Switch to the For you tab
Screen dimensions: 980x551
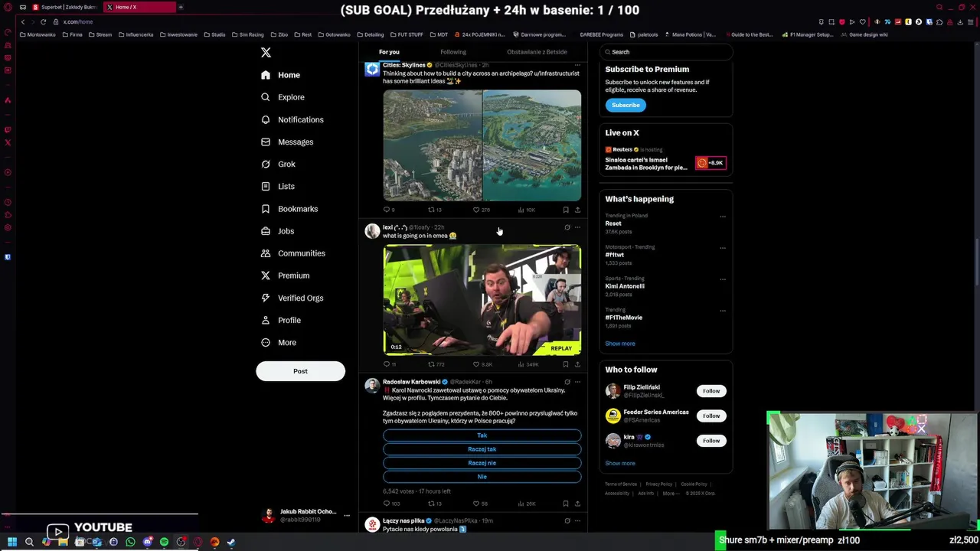(x=389, y=52)
